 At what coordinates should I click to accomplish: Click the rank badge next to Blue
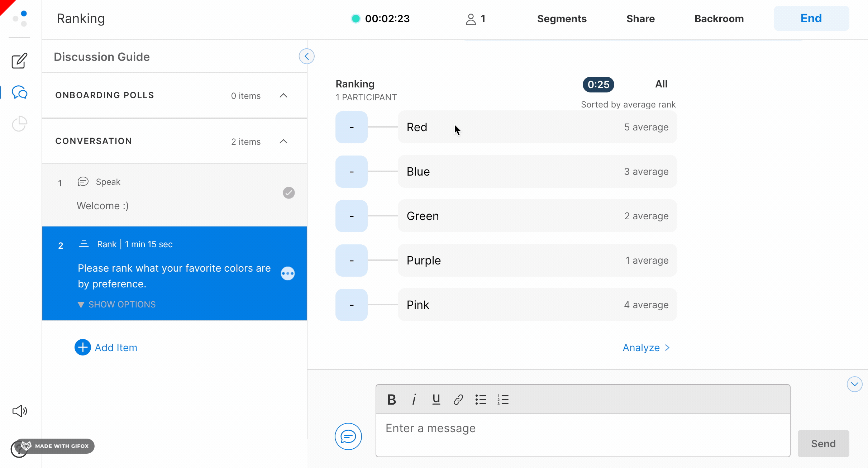pos(352,172)
